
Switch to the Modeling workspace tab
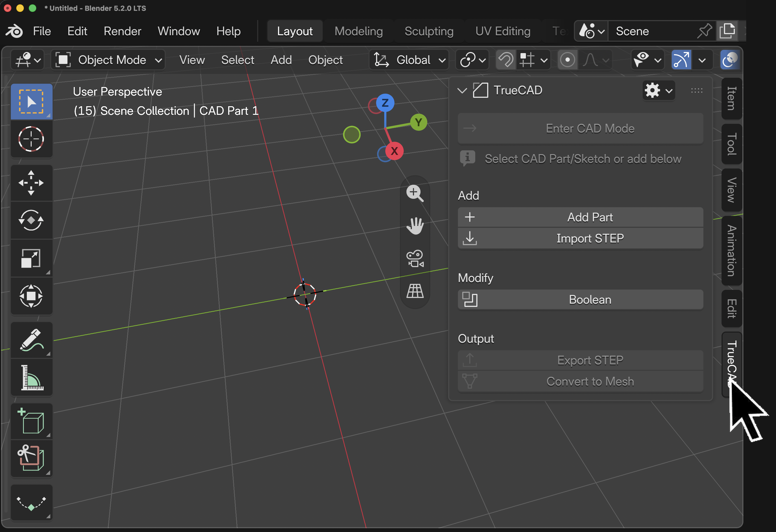point(359,31)
